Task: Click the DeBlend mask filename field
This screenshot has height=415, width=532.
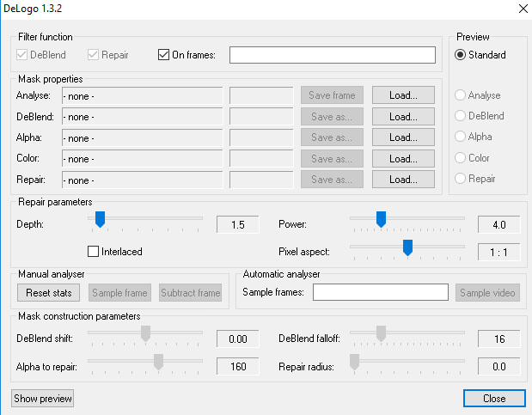Action: tap(143, 116)
